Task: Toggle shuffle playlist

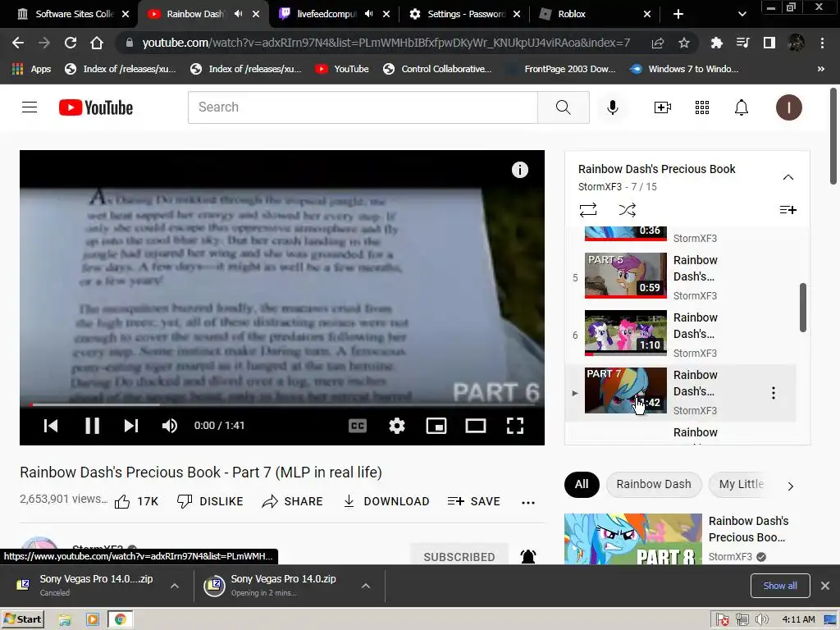Action: [627, 209]
